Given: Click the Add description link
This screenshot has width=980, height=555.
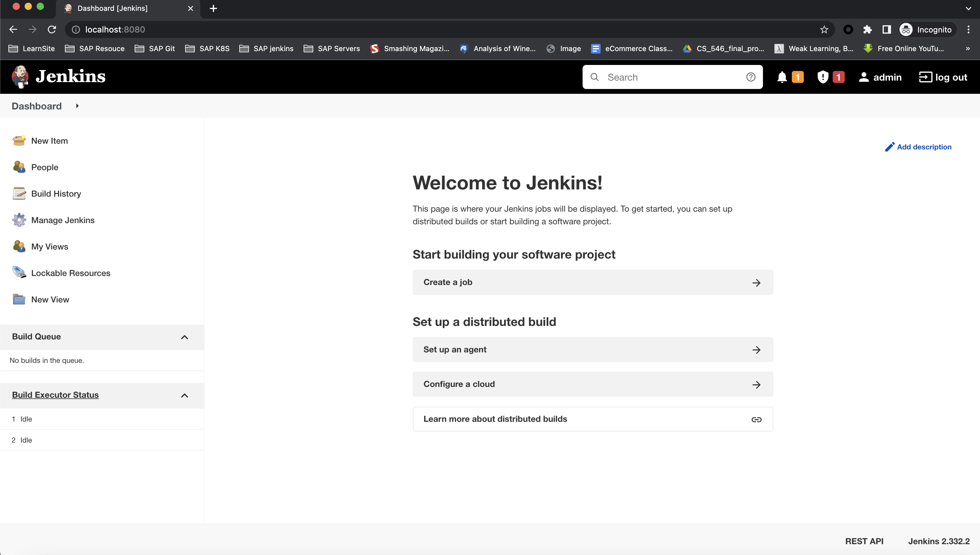Looking at the screenshot, I should 918,147.
